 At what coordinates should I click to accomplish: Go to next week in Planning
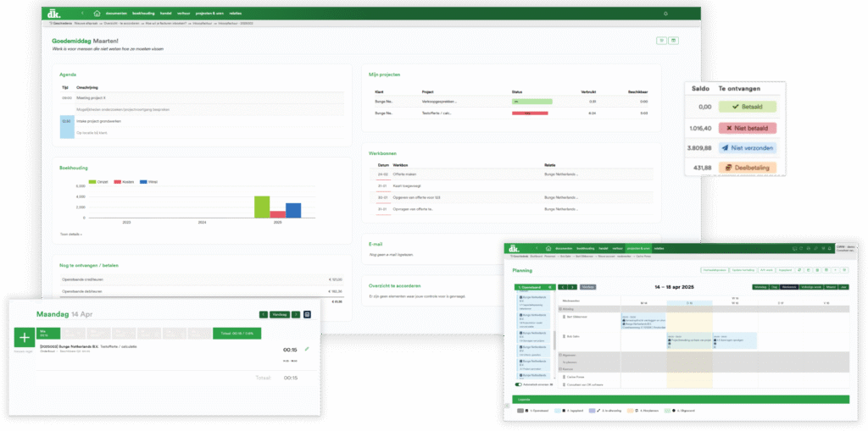coord(572,287)
